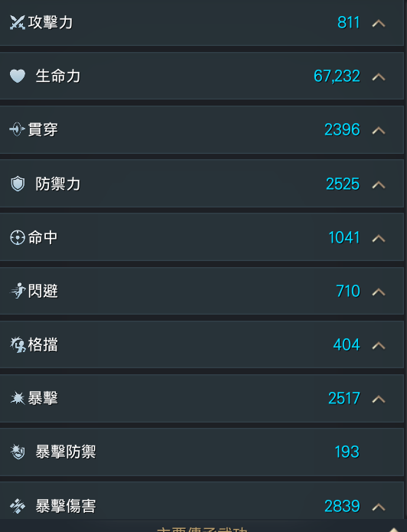Collapse the 命中 row chevron

[x=379, y=238]
